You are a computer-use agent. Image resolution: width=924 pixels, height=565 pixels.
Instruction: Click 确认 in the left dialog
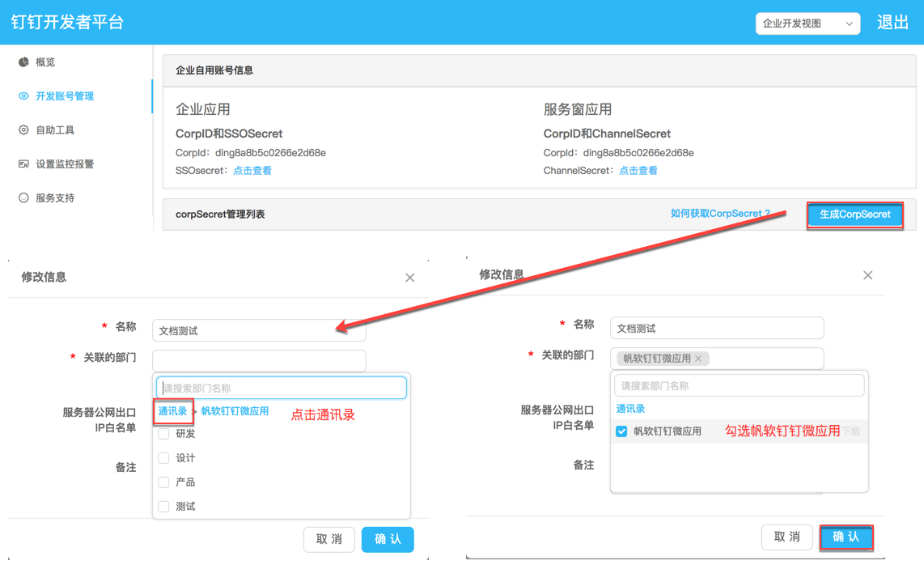(388, 539)
